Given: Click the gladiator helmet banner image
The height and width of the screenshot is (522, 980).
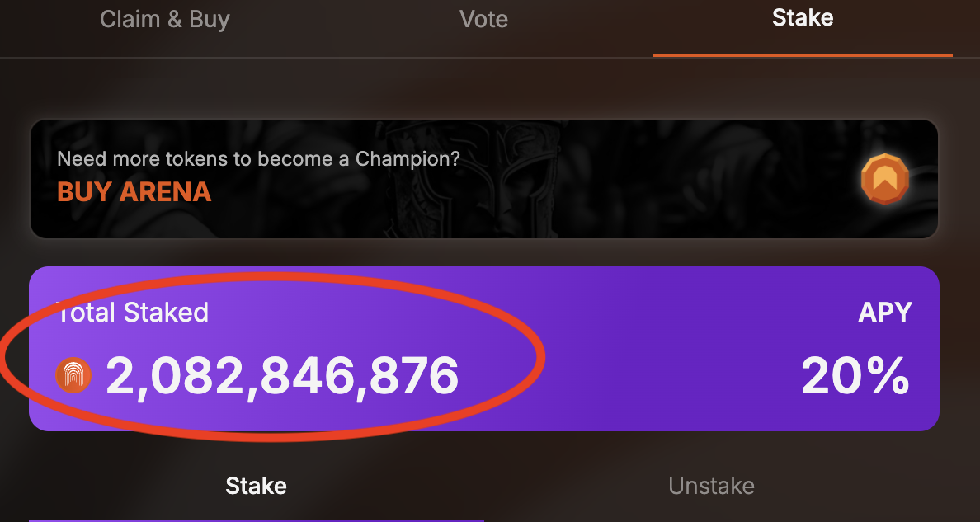Looking at the screenshot, I should click(x=487, y=177).
